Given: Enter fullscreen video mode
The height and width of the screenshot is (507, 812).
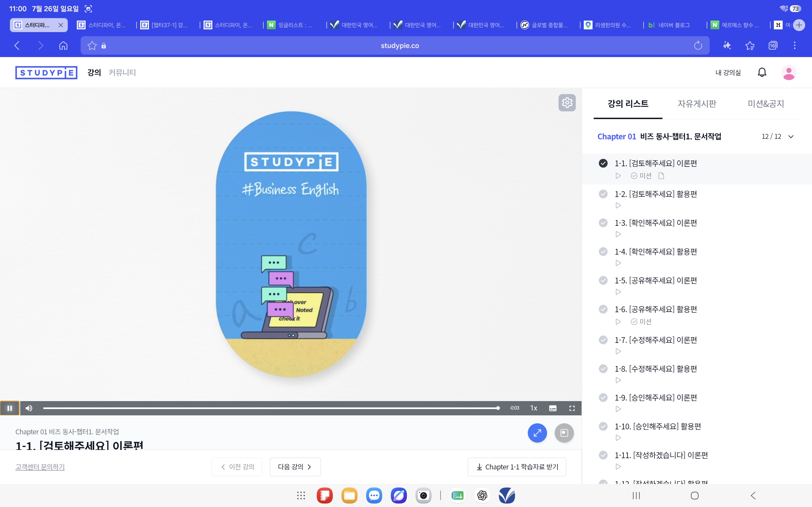Looking at the screenshot, I should [572, 408].
